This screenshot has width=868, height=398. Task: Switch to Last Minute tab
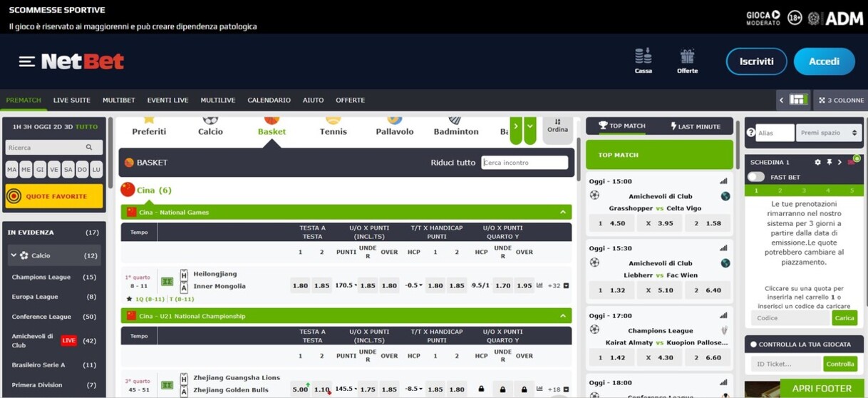pos(695,126)
